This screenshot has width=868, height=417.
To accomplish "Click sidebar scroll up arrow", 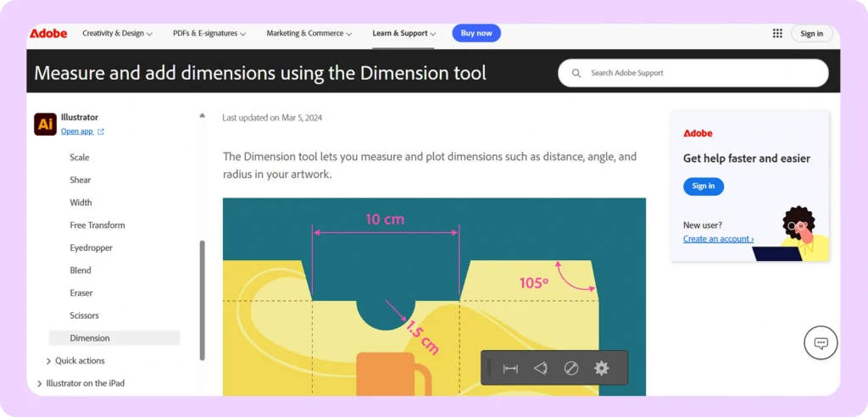I will pyautogui.click(x=202, y=116).
